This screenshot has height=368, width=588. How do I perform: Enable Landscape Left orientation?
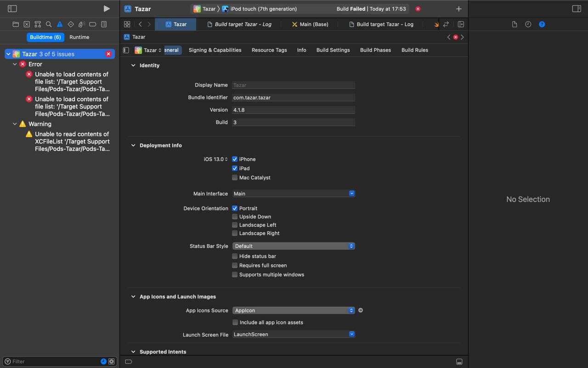click(235, 225)
